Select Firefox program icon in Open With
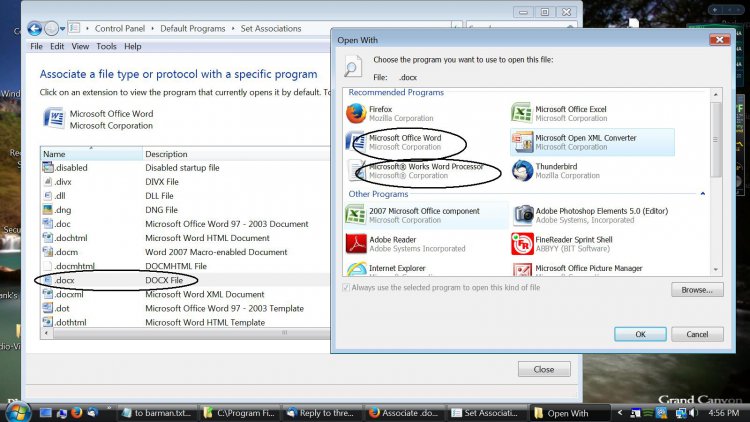This screenshot has height=422, width=750. coord(356,113)
